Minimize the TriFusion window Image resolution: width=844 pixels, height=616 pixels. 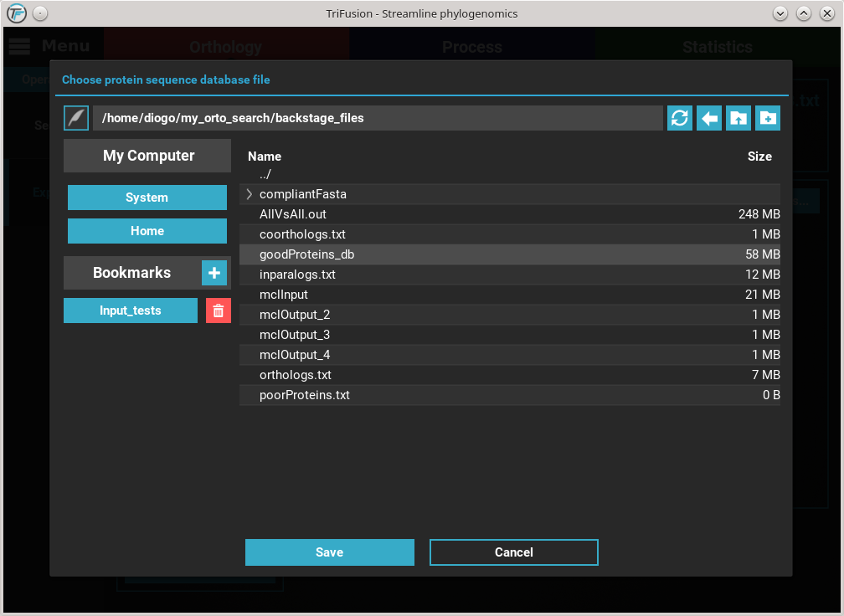780,13
